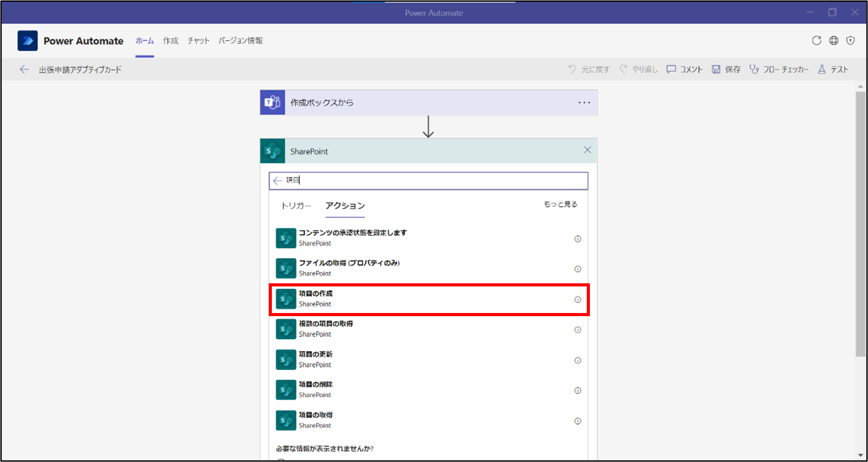Viewport: 868px width, 462px height.
Task: Click SharePoint icon in panel header
Action: [x=272, y=151]
